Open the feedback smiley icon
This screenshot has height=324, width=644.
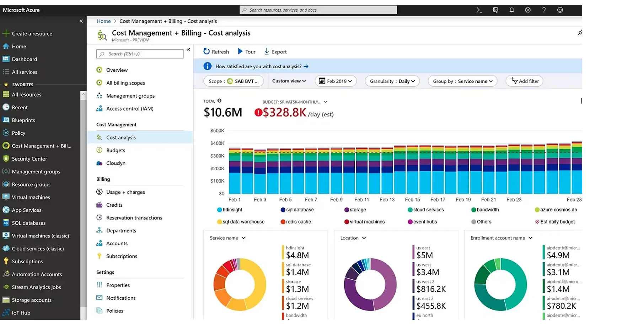(x=560, y=10)
